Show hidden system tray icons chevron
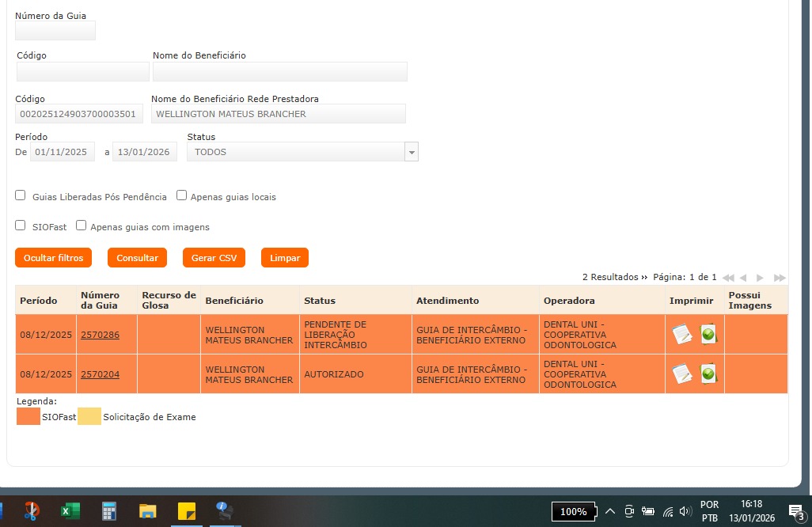Viewport: 812px width, 527px height. pyautogui.click(x=609, y=511)
